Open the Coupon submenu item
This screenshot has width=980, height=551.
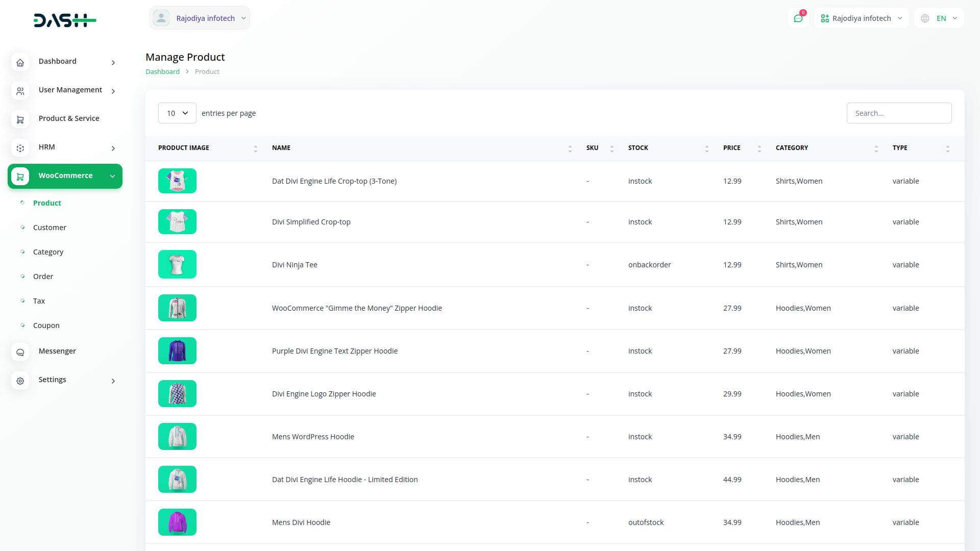46,325
